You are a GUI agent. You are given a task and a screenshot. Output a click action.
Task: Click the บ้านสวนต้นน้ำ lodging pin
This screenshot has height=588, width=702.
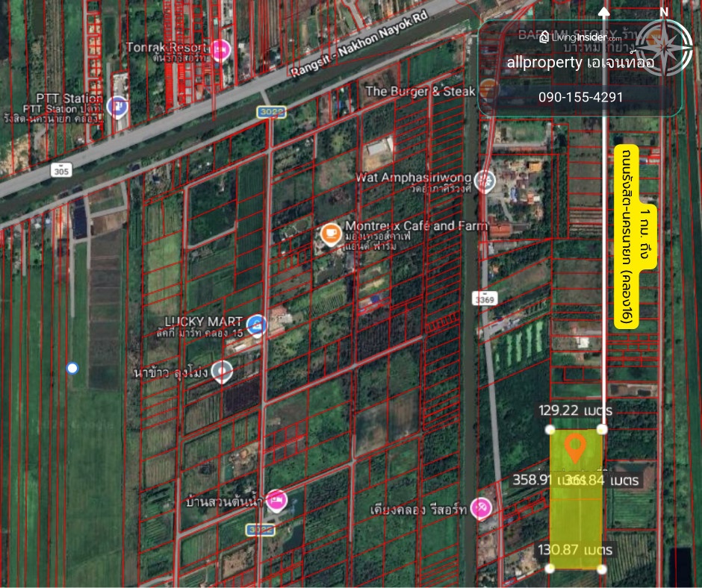click(276, 501)
